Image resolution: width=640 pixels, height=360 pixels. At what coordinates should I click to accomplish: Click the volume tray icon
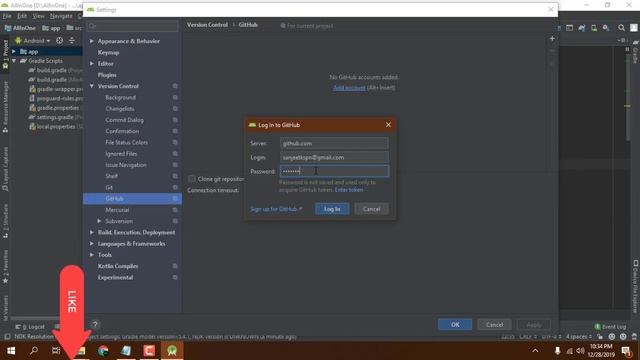point(580,351)
